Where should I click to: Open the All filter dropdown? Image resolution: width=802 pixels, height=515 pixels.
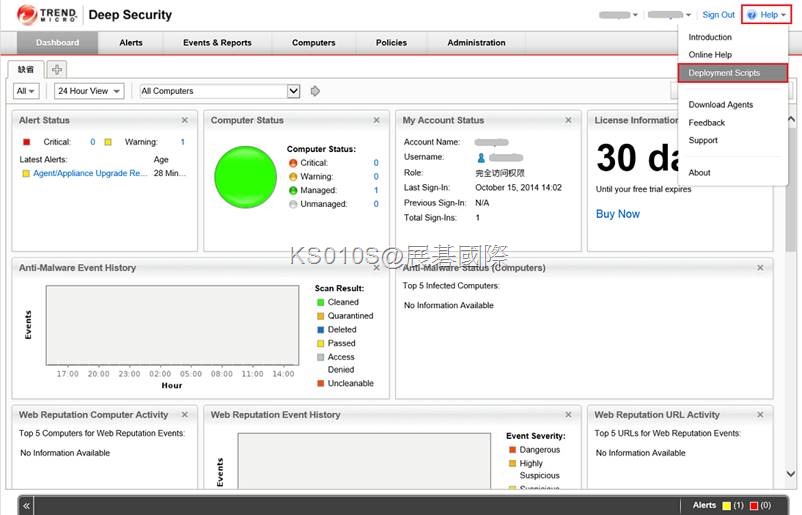(x=26, y=91)
